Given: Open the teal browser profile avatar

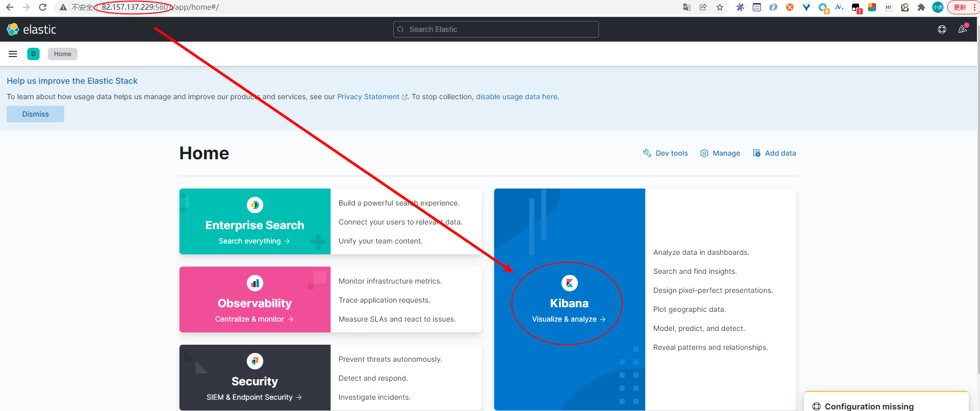Looking at the screenshot, I should [938, 7].
